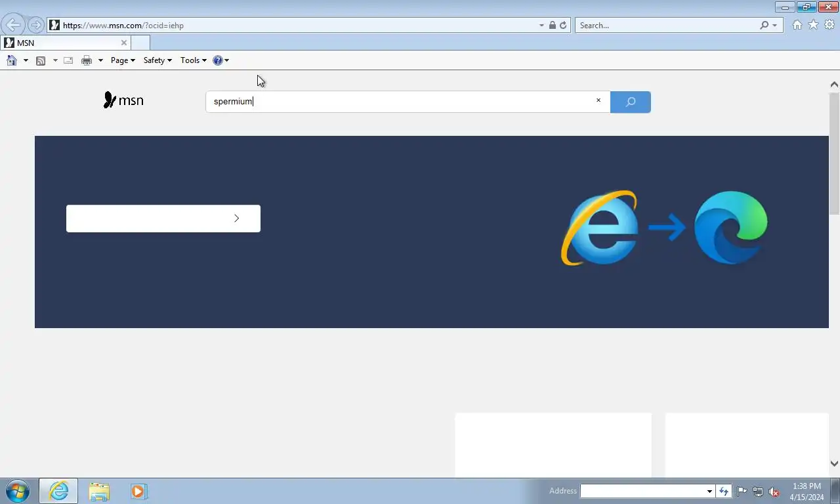Close the MSN tab
This screenshot has width=840, height=504.
pyautogui.click(x=124, y=43)
